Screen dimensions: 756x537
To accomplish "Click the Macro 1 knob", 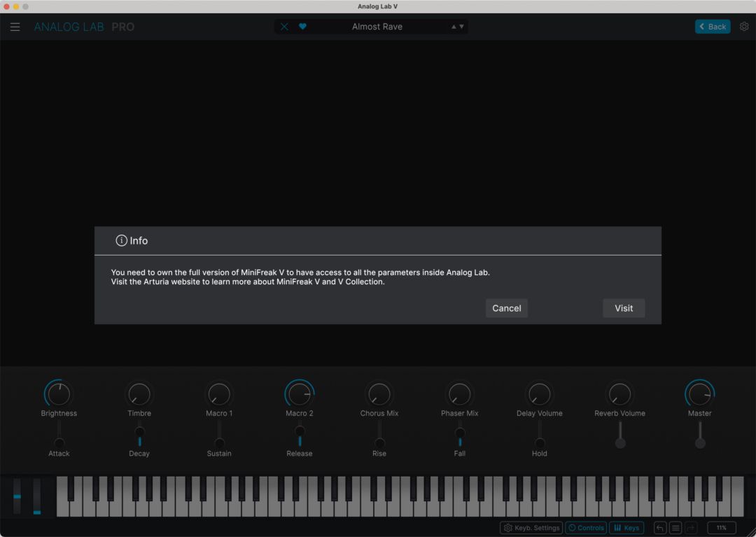I will (x=219, y=394).
